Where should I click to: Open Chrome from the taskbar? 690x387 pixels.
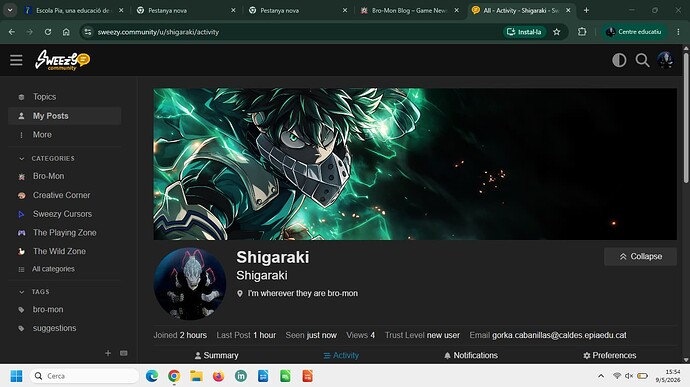pyautogui.click(x=174, y=376)
